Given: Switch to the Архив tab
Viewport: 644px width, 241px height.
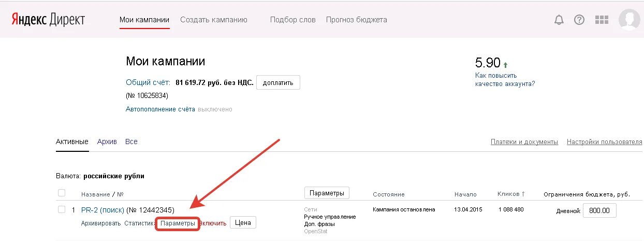Looking at the screenshot, I should click(107, 141).
